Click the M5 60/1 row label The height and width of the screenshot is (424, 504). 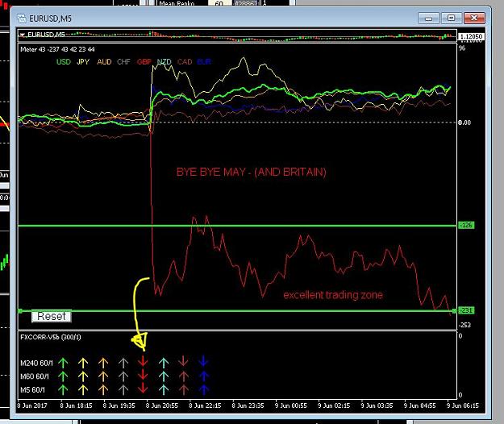(x=32, y=390)
